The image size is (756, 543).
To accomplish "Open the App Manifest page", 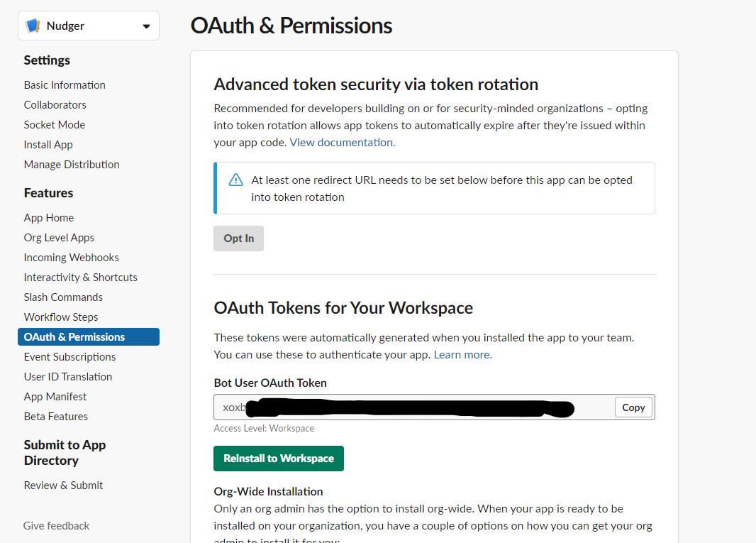I will [55, 397].
